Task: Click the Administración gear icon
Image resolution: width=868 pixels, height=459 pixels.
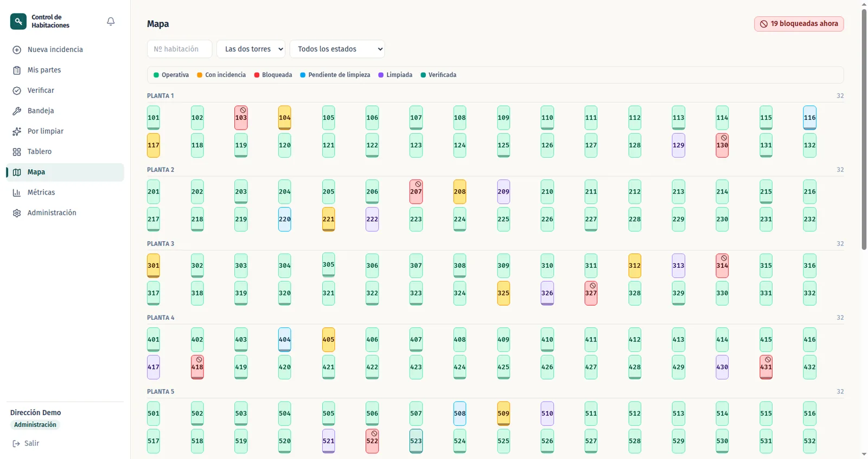Action: pyautogui.click(x=17, y=213)
